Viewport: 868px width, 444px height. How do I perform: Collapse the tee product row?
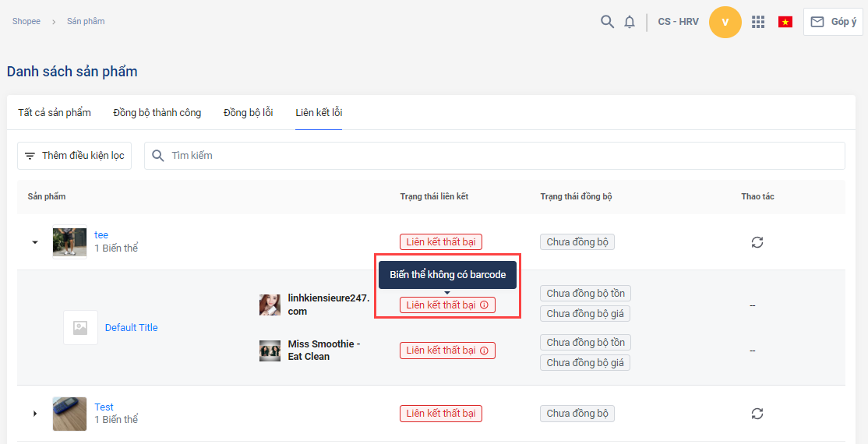click(35, 242)
